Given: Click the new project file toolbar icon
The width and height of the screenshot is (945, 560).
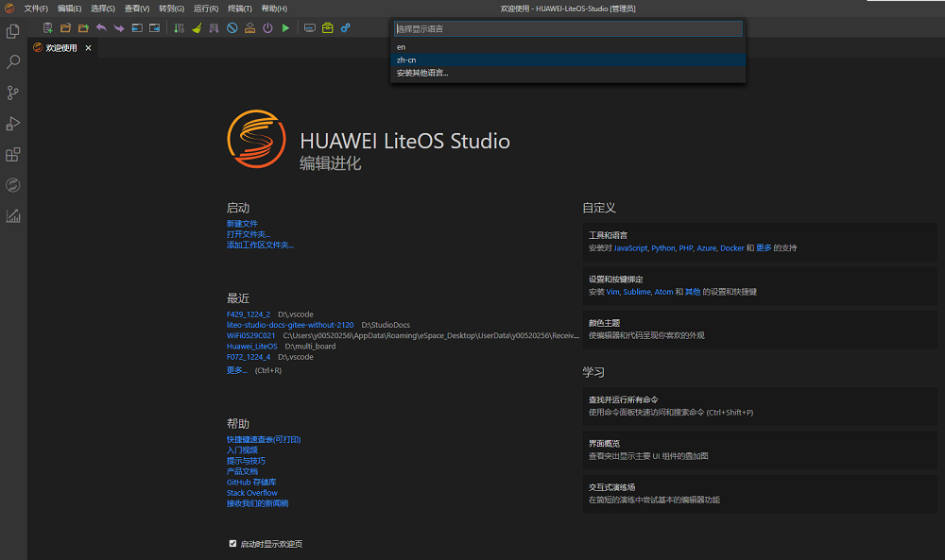Looking at the screenshot, I should (x=47, y=27).
